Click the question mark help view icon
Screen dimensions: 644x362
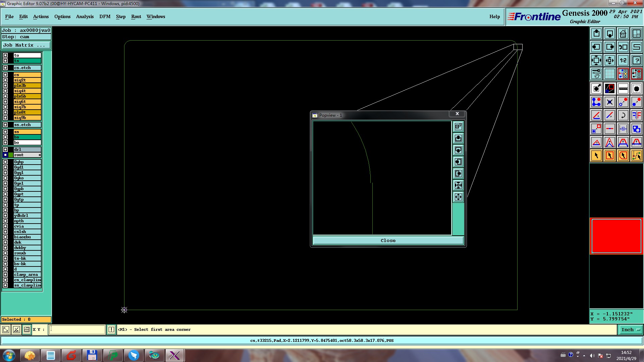(x=636, y=60)
